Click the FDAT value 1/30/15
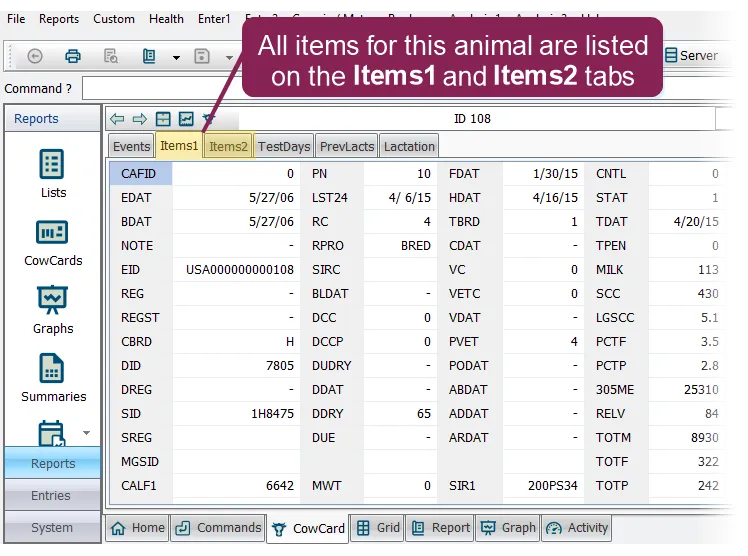This screenshot has width=748, height=556. (x=555, y=174)
